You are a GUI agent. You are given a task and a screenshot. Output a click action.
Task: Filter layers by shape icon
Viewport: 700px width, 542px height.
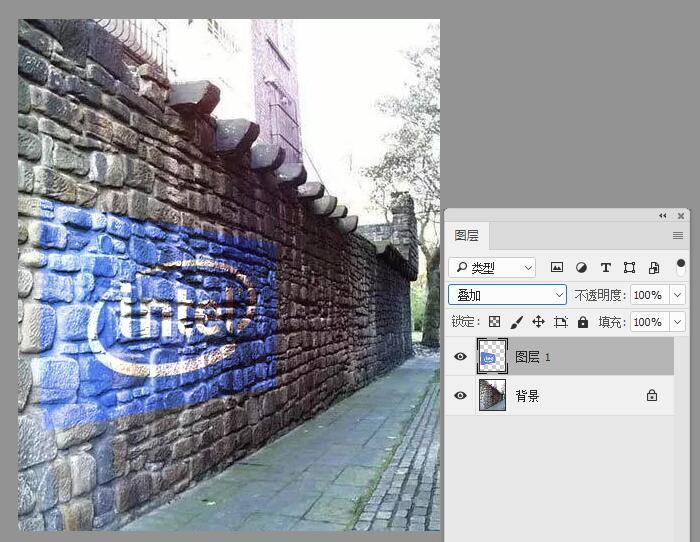tap(629, 267)
